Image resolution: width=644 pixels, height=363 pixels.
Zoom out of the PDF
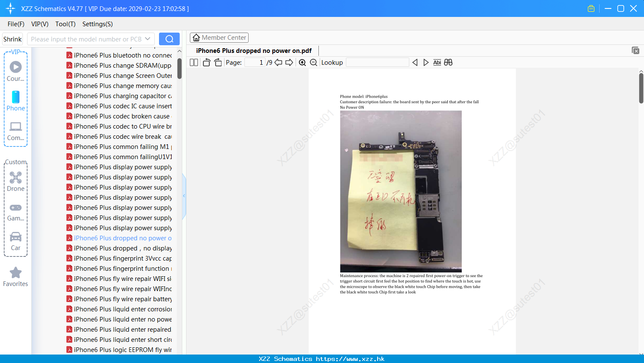coord(313,63)
